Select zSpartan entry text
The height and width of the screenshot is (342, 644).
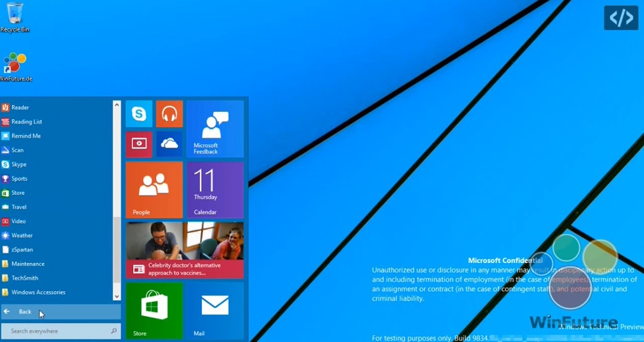coord(22,250)
